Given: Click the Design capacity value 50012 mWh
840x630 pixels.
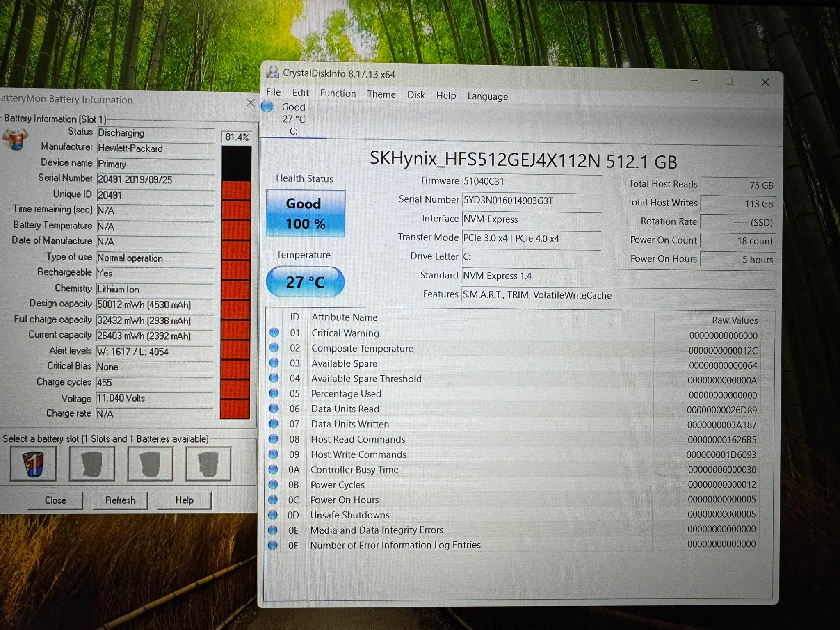Looking at the screenshot, I should coord(155,305).
